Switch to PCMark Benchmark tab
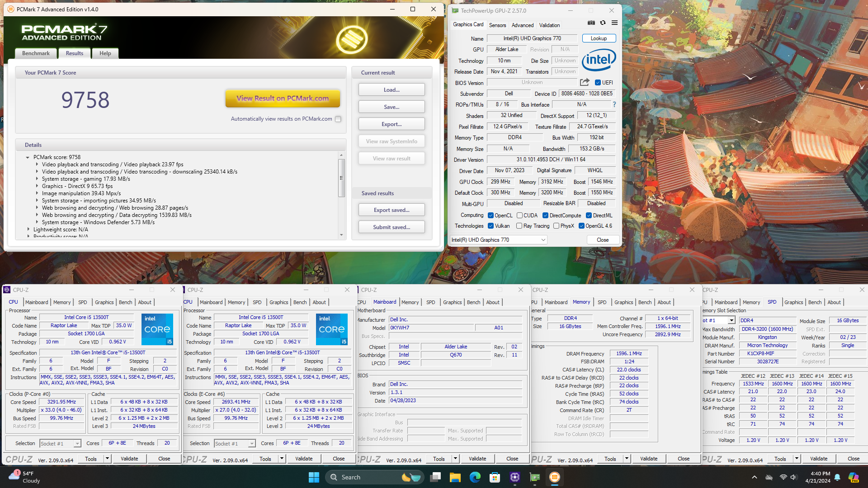 click(x=36, y=53)
